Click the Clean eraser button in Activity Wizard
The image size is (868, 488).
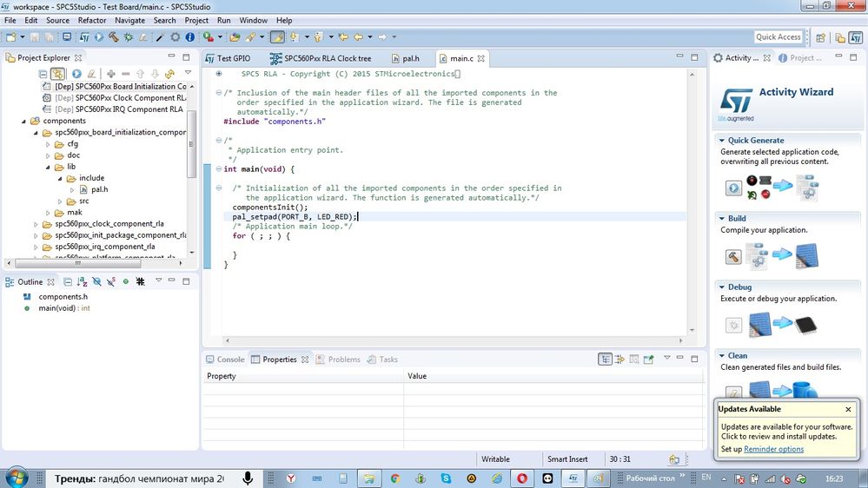pyautogui.click(x=733, y=392)
